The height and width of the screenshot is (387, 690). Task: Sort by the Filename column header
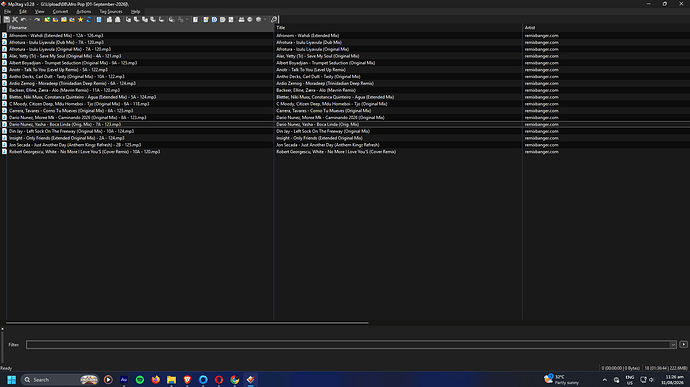140,27
